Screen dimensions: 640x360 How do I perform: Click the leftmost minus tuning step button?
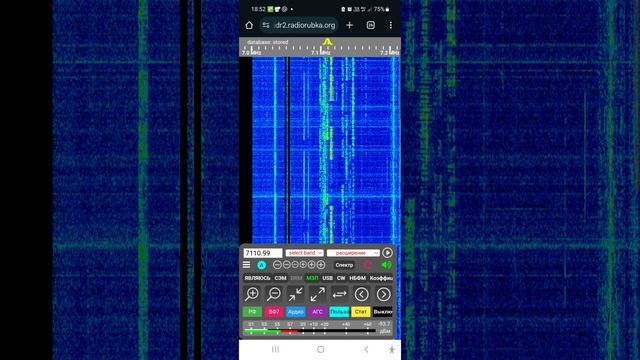click(277, 265)
